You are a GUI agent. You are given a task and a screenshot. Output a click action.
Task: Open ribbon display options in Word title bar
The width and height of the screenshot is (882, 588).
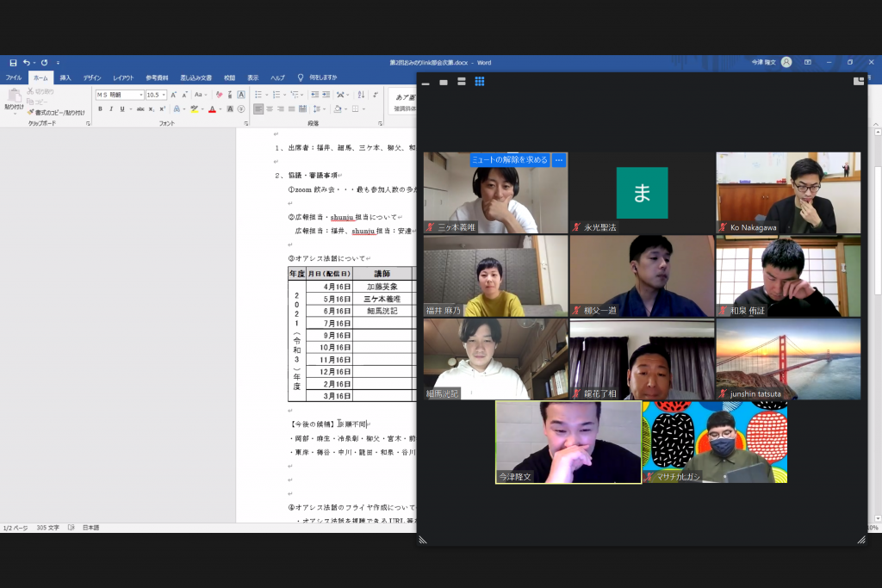tap(808, 62)
